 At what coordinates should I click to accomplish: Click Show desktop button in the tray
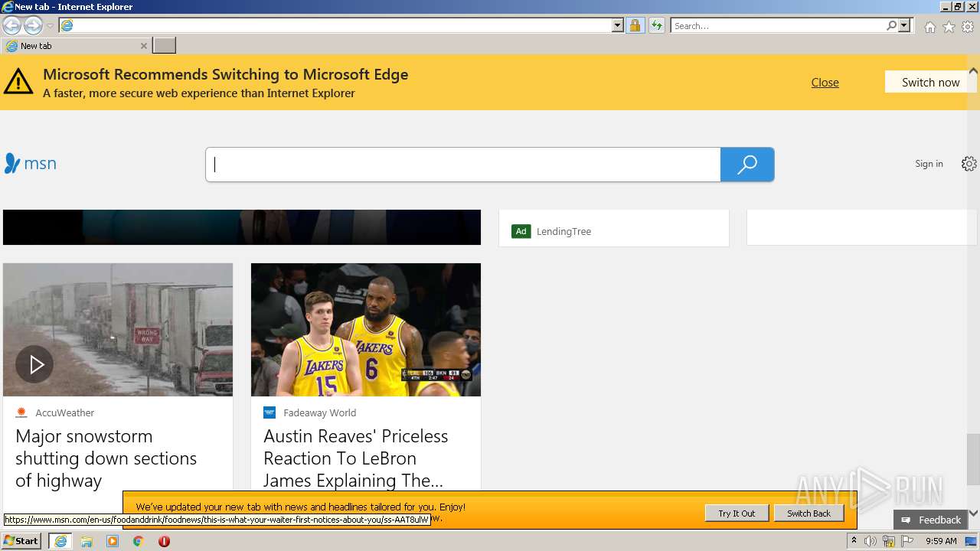point(972,541)
